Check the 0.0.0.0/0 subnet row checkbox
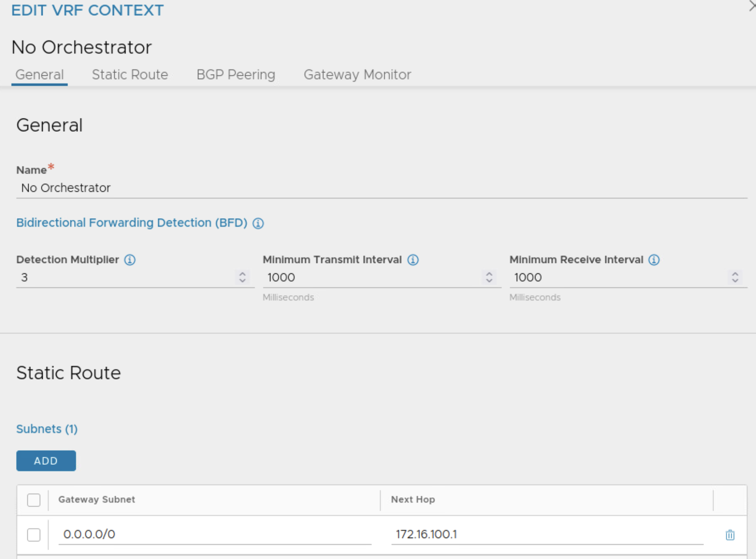This screenshot has height=559, width=756. [x=34, y=535]
